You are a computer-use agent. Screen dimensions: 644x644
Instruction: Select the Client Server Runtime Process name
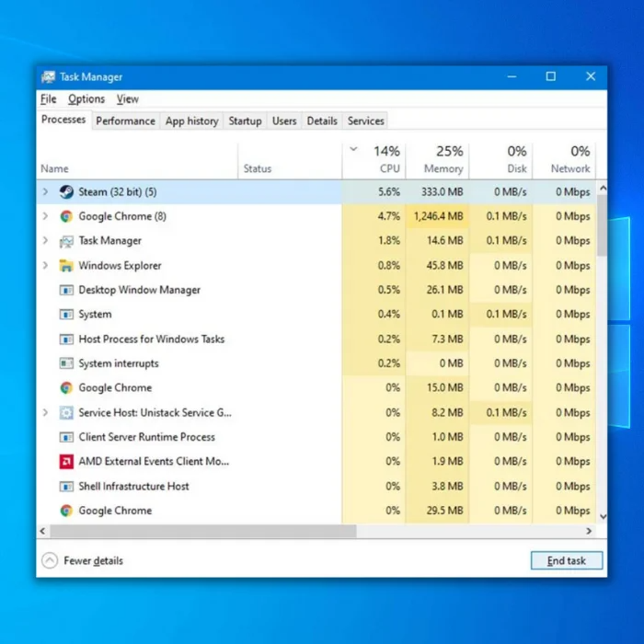(x=146, y=437)
